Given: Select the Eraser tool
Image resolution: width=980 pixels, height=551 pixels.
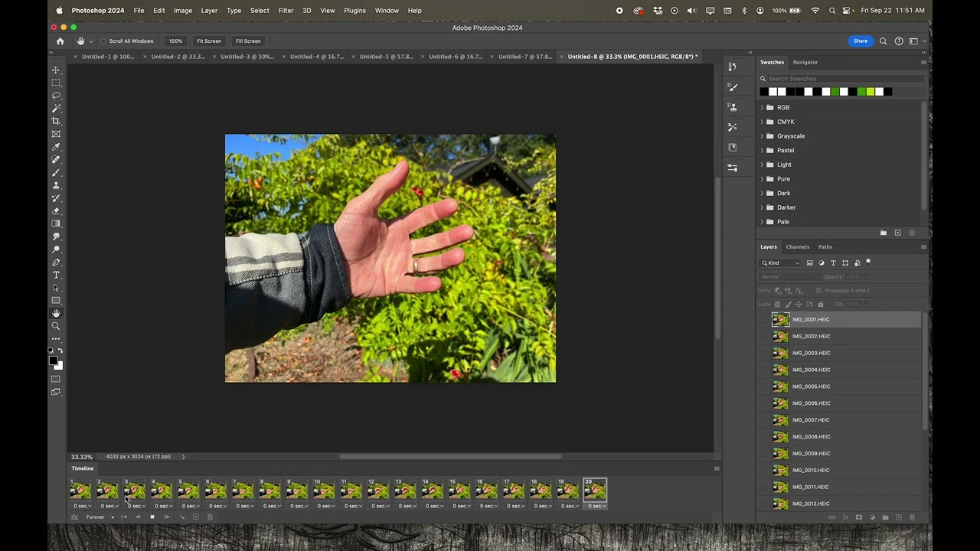Looking at the screenshot, I should click(56, 210).
